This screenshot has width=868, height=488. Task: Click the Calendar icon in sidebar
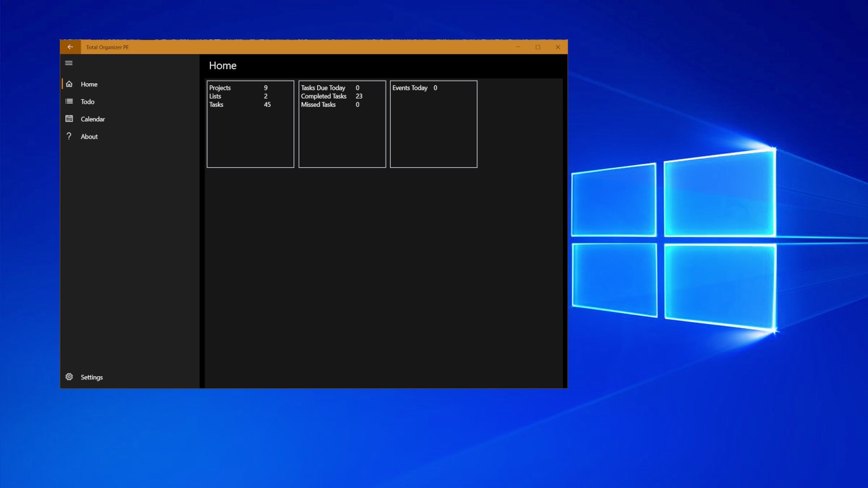(x=69, y=119)
